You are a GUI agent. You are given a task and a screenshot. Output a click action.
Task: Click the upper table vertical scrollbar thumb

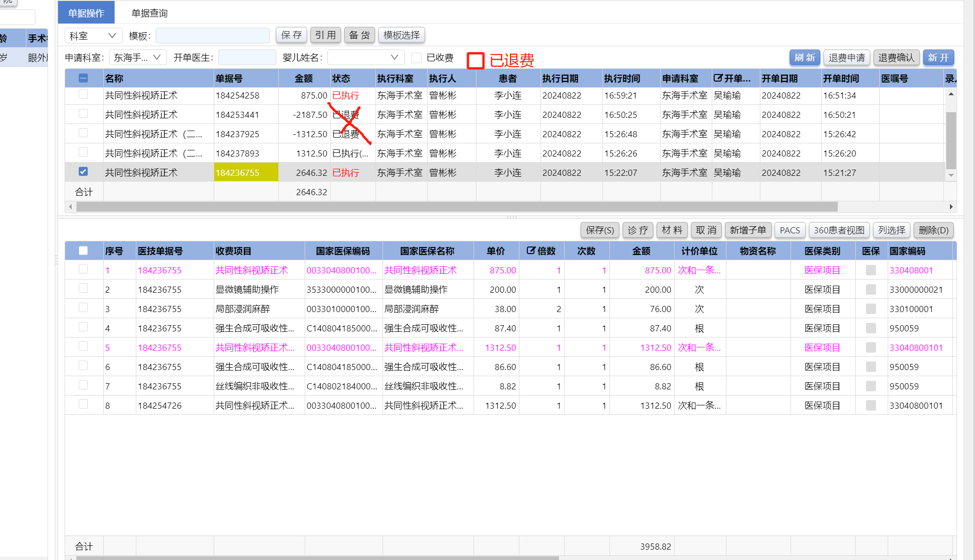click(x=951, y=140)
